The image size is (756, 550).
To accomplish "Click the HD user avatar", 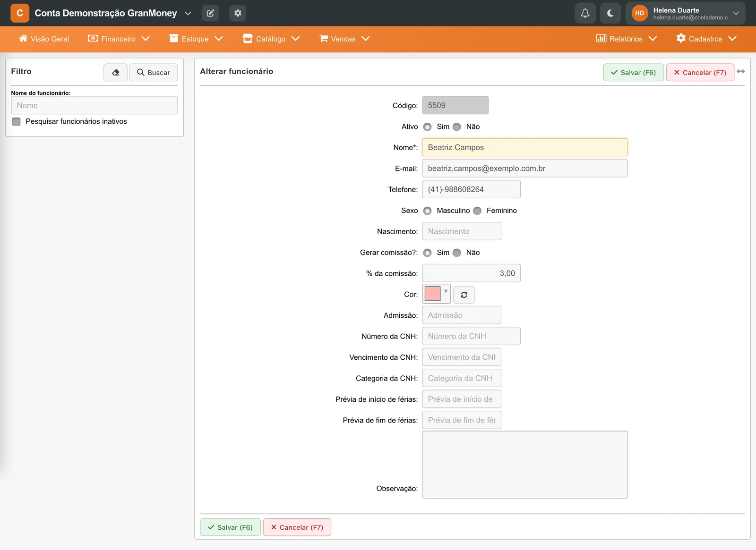I will coord(640,13).
